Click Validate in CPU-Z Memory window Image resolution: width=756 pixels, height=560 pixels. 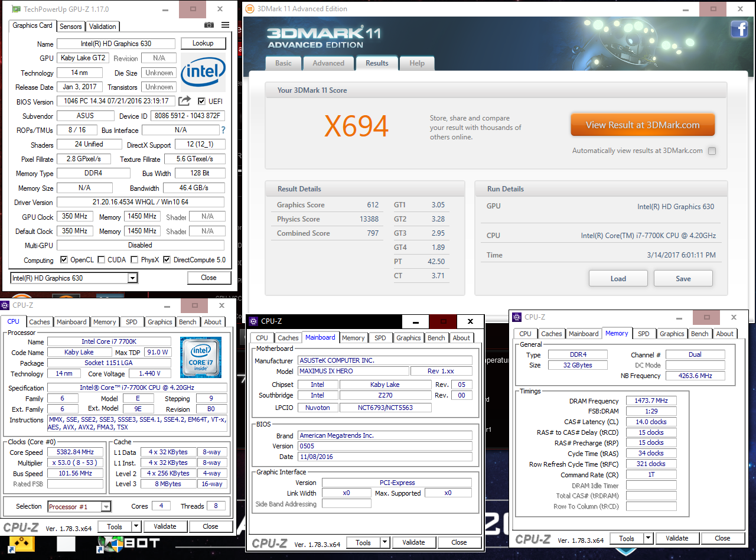pyautogui.click(x=677, y=538)
